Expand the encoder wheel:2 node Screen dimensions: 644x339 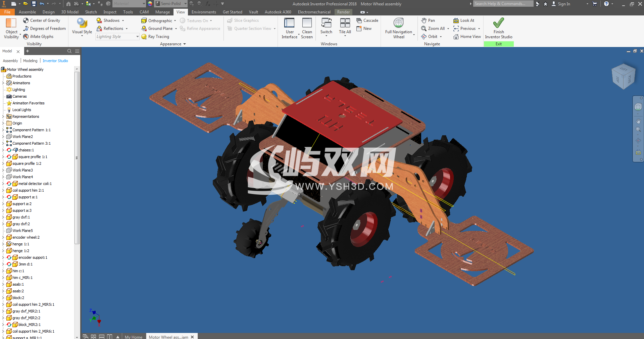3,237
